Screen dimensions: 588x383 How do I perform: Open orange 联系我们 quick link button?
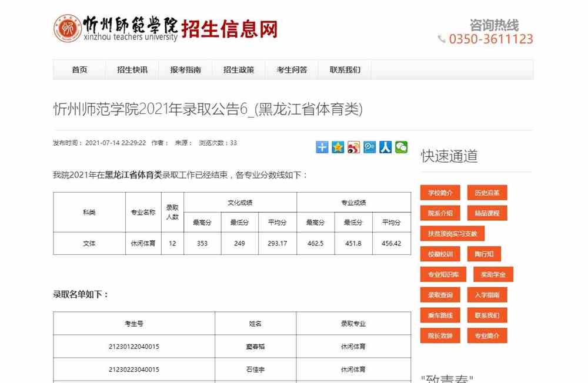pyautogui.click(x=487, y=315)
